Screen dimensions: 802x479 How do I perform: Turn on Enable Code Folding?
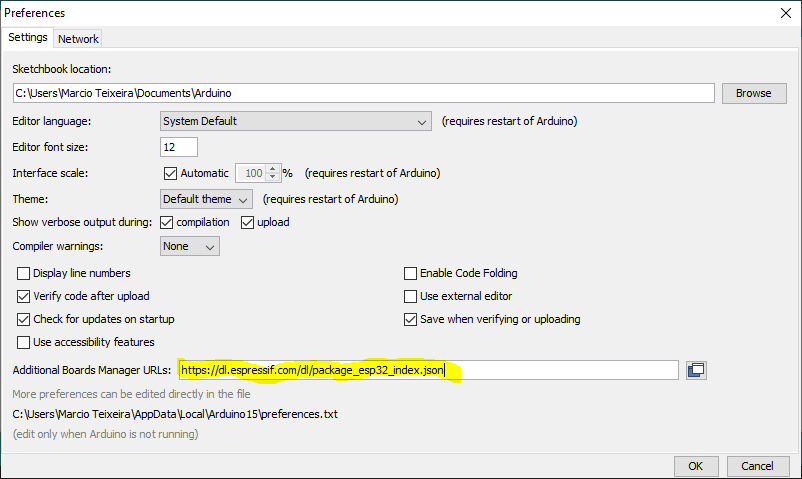pyautogui.click(x=410, y=273)
